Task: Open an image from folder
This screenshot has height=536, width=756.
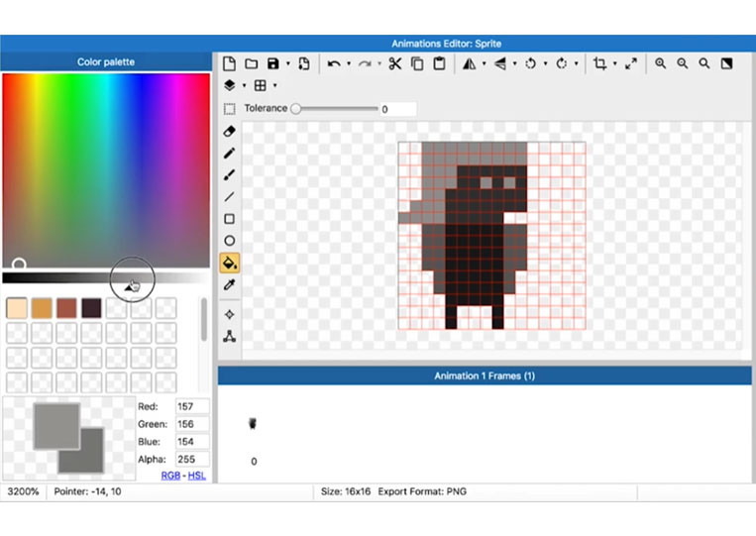Action: pyautogui.click(x=252, y=63)
